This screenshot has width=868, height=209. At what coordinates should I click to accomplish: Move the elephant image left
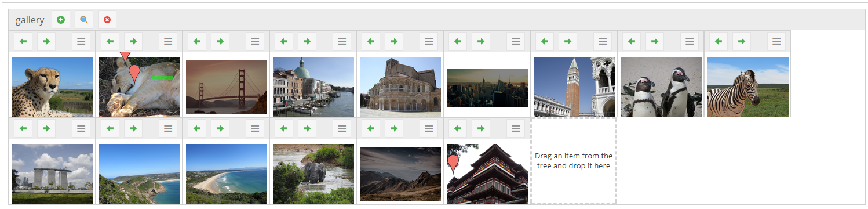[284, 128]
